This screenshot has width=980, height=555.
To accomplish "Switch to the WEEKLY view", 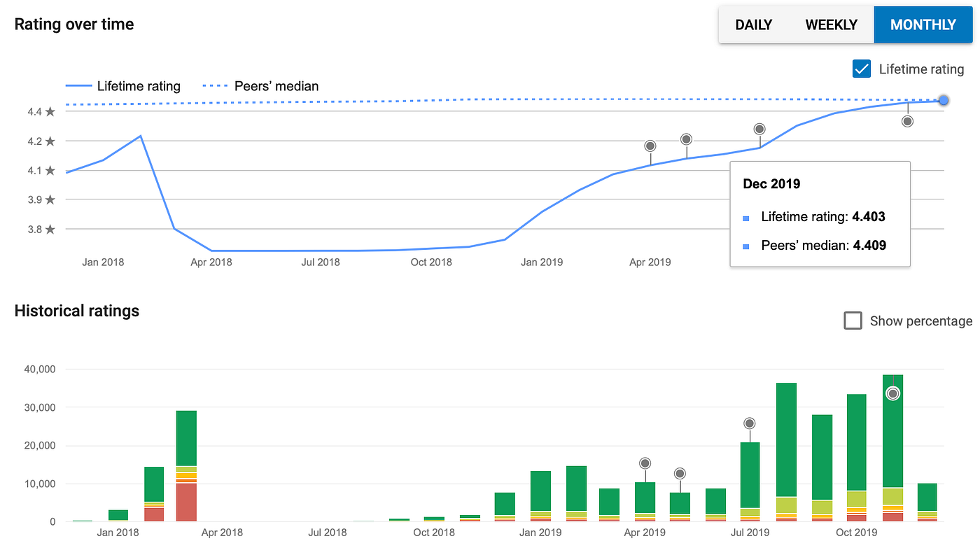I will tap(832, 24).
